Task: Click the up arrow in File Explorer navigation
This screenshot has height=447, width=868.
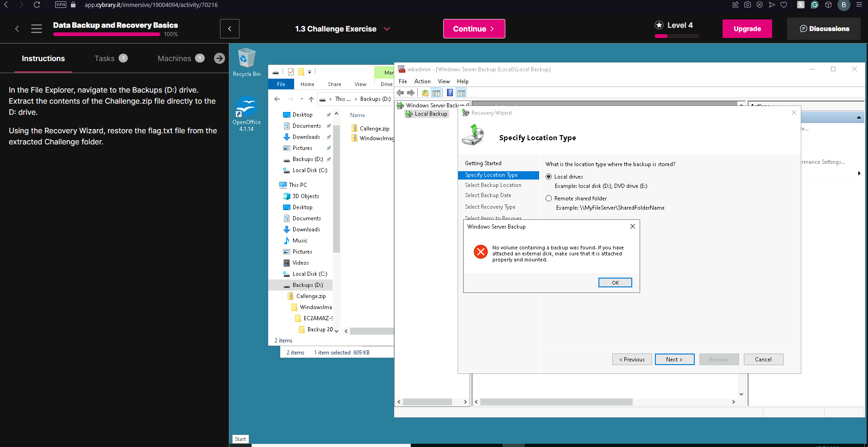Action: [311, 99]
